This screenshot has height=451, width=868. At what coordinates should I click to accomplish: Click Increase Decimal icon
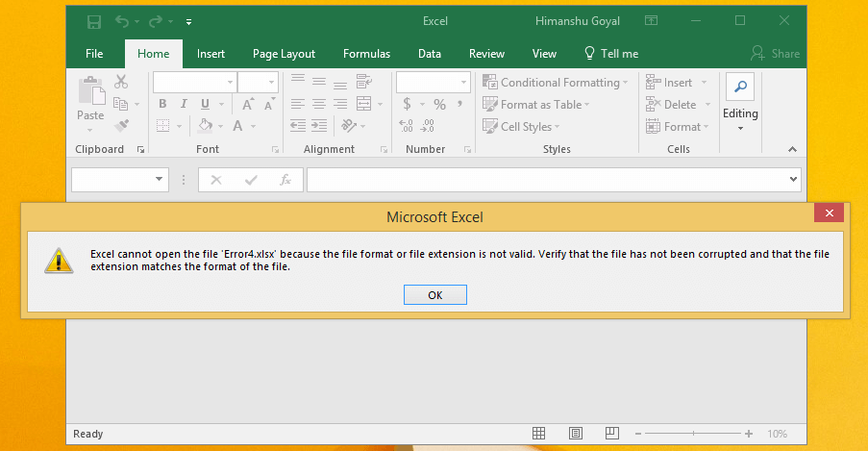pyautogui.click(x=406, y=126)
